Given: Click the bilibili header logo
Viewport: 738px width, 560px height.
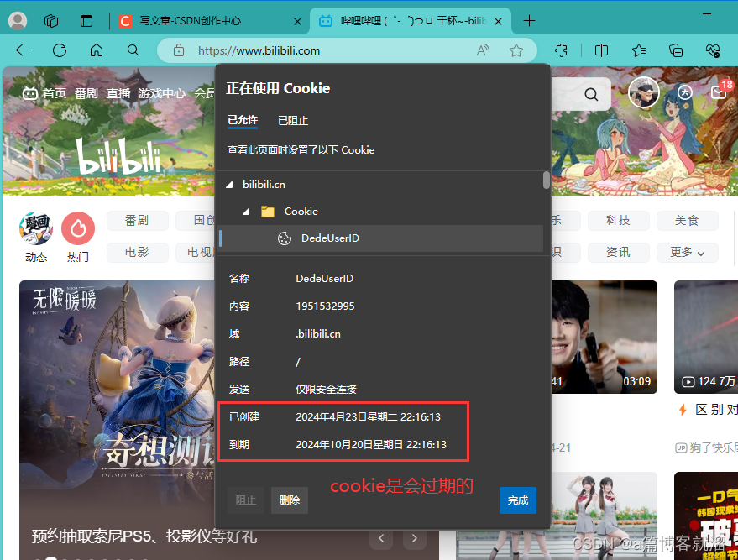Looking at the screenshot, I should (118, 155).
